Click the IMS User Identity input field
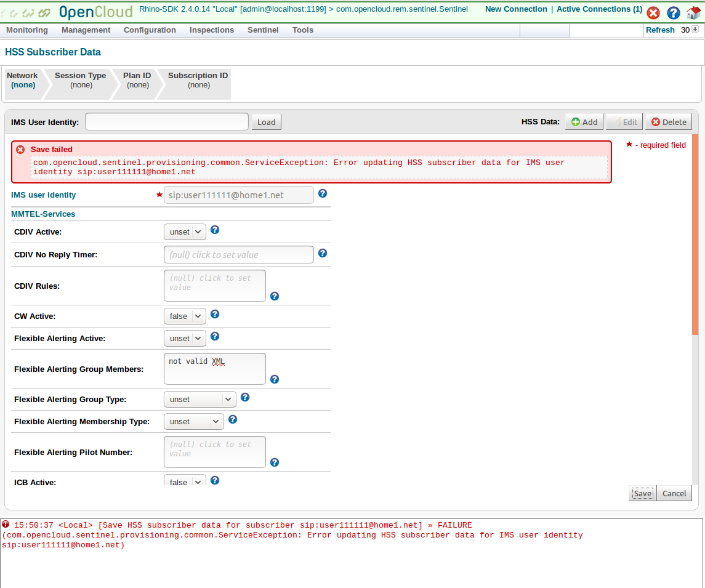Viewport: 705px width, 588px height. point(167,122)
